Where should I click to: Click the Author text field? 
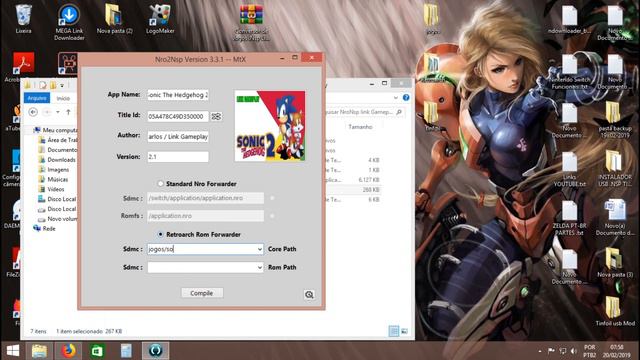click(x=178, y=136)
